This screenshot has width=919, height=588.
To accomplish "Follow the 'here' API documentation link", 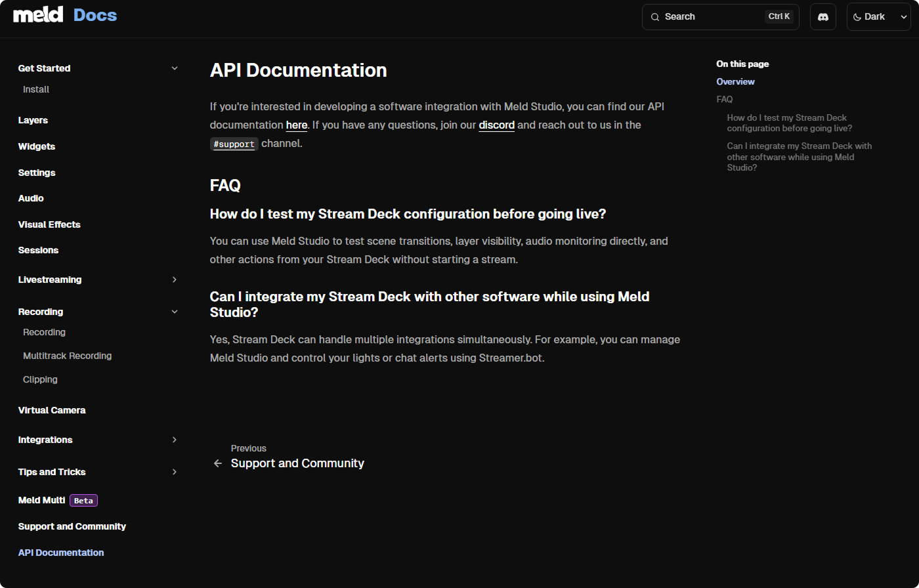I will [x=296, y=125].
